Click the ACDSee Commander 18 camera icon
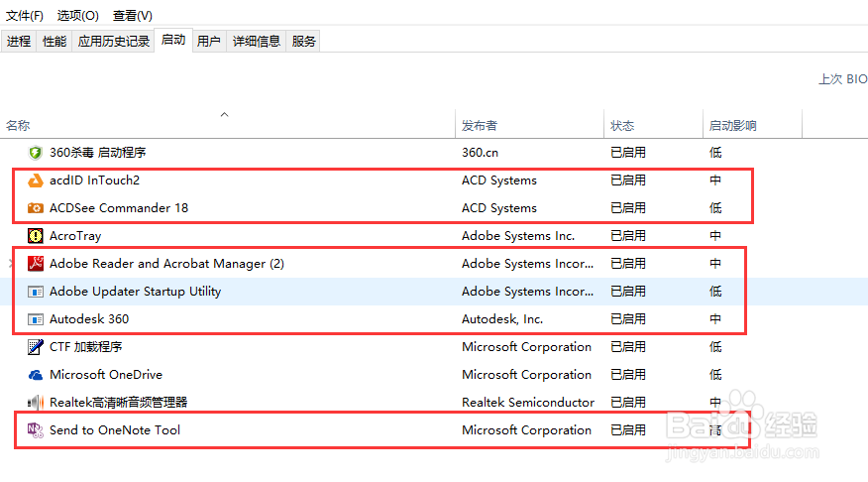Image resolution: width=868 pixels, height=482 pixels. pyautogui.click(x=36, y=207)
